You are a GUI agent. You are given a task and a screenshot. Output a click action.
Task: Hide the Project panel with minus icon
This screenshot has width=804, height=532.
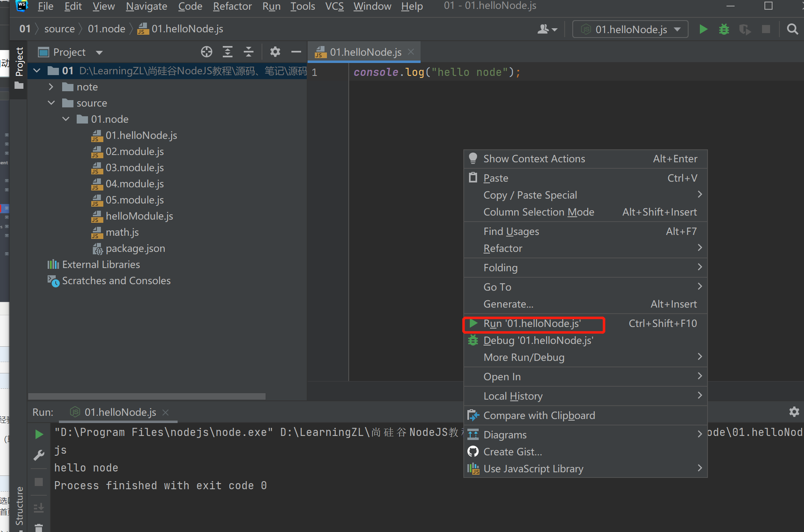pyautogui.click(x=296, y=52)
